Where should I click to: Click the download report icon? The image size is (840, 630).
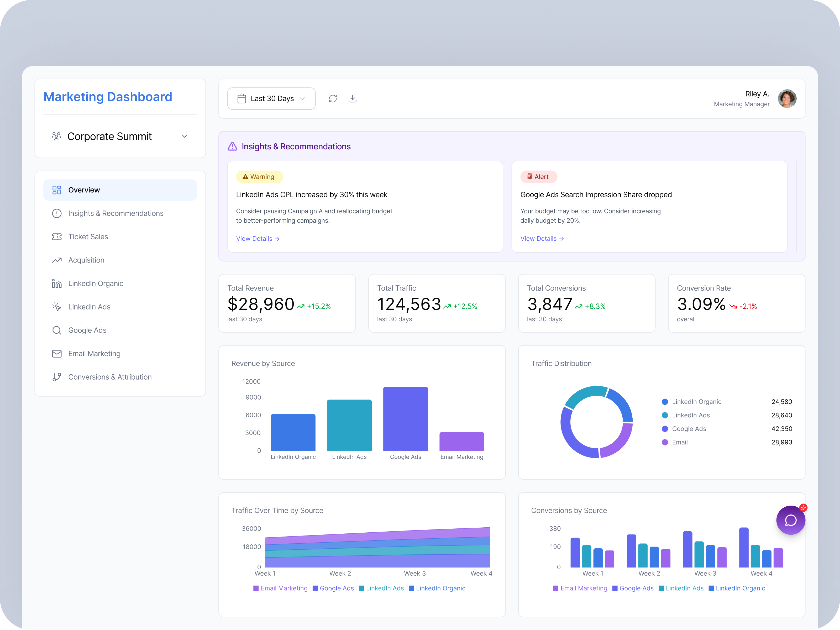click(352, 99)
